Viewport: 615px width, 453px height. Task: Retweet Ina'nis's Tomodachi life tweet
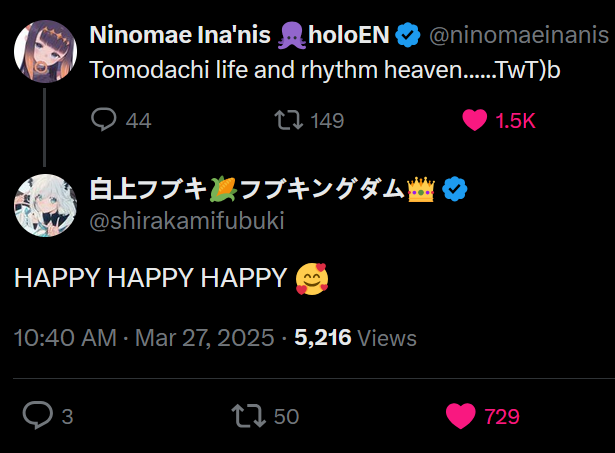pyautogui.click(x=287, y=120)
